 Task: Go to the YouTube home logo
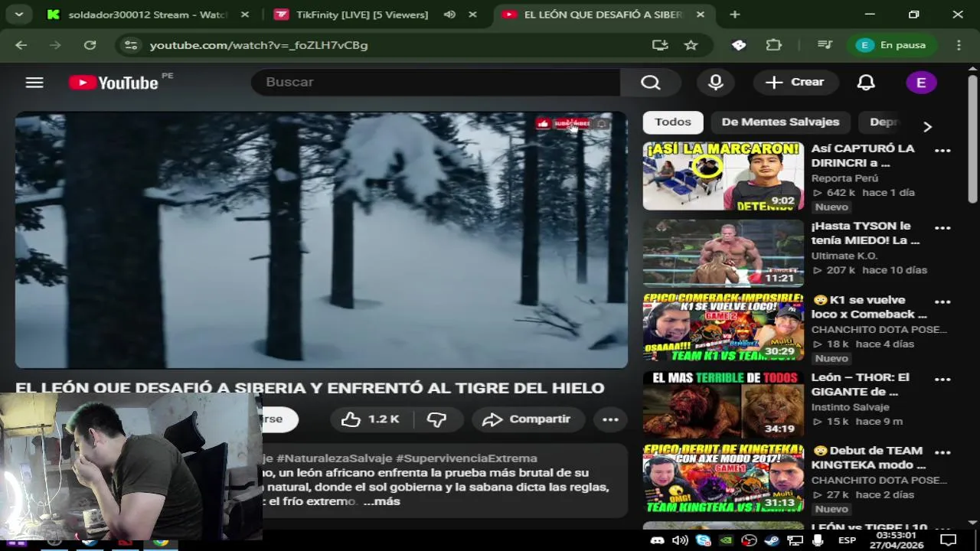point(113,83)
